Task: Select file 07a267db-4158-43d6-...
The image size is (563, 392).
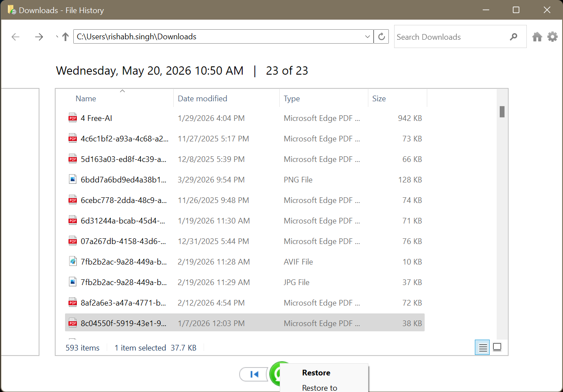Action: point(124,241)
